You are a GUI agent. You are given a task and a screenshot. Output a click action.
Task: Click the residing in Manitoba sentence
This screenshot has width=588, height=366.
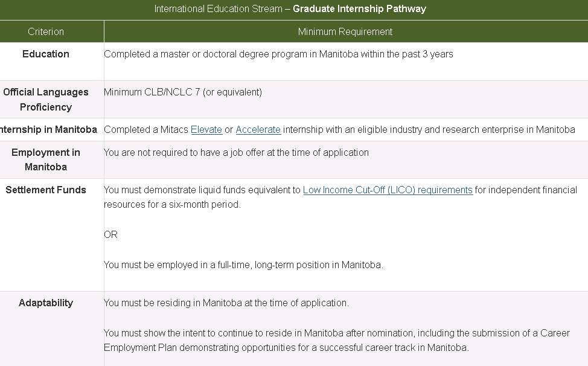226,303
